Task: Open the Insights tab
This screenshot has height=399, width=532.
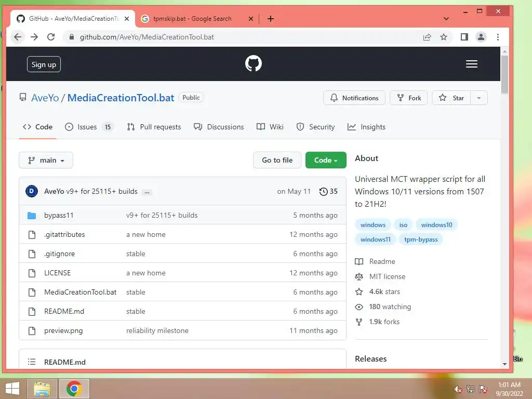Action: tap(366, 127)
